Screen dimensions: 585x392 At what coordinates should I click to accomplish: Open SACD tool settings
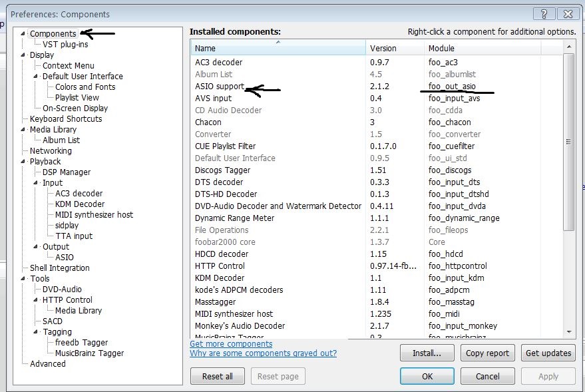(x=52, y=321)
